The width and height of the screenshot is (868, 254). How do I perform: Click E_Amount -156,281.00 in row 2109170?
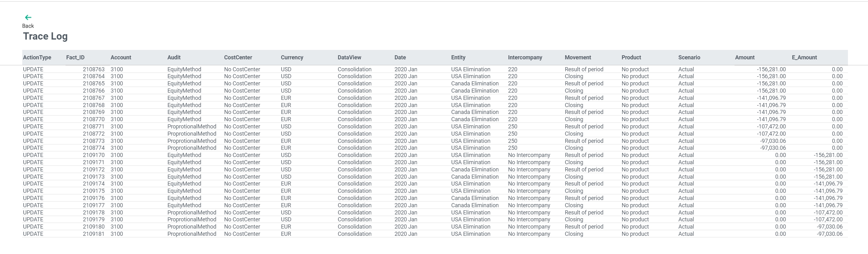click(828, 155)
